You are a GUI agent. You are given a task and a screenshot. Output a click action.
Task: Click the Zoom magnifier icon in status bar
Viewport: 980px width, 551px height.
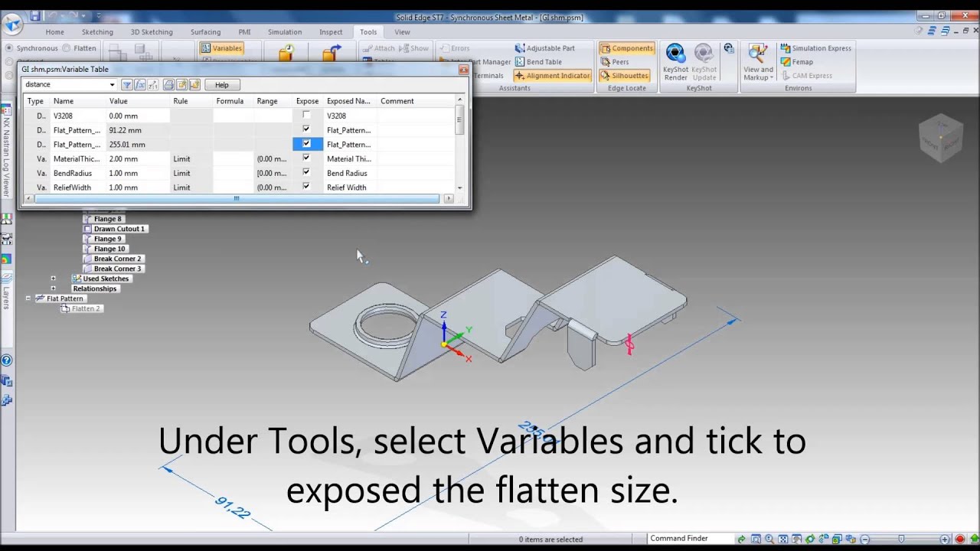click(769, 540)
